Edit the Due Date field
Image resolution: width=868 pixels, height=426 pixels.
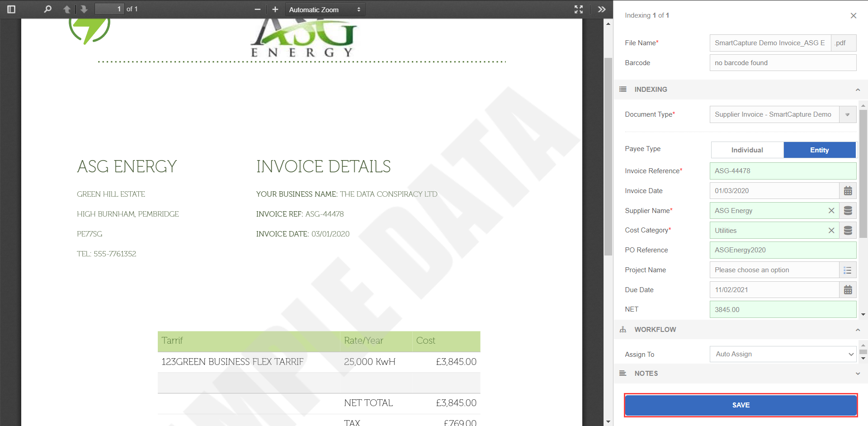click(774, 290)
